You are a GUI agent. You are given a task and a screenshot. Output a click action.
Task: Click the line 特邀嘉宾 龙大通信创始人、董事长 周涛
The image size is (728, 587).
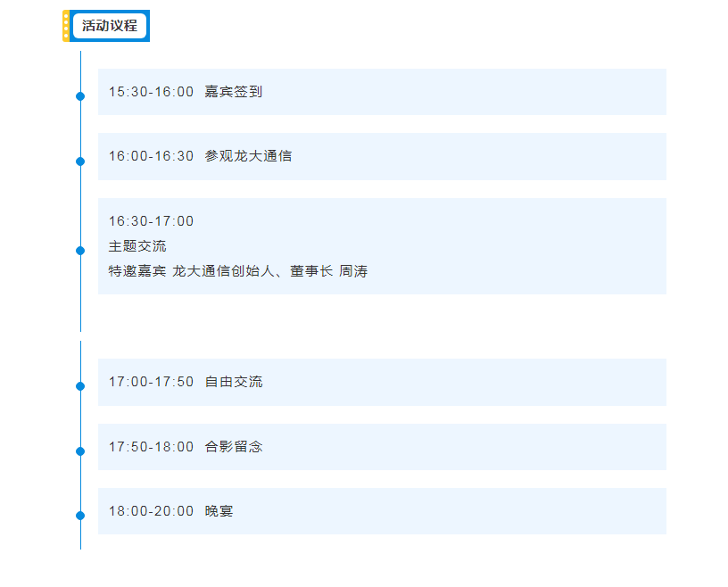point(238,271)
